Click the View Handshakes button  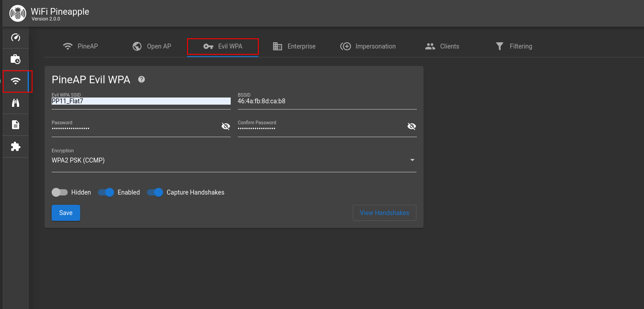(384, 213)
